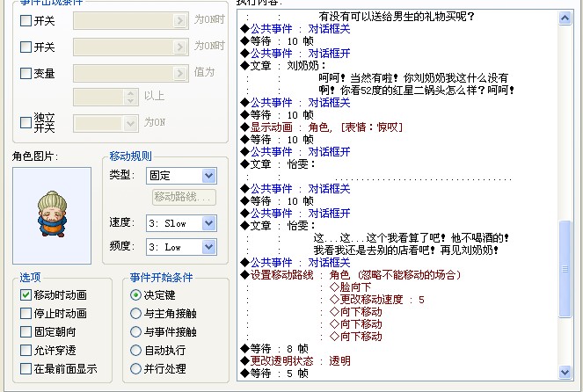Click the 移动路线... button
583x392 pixels.
184,197
